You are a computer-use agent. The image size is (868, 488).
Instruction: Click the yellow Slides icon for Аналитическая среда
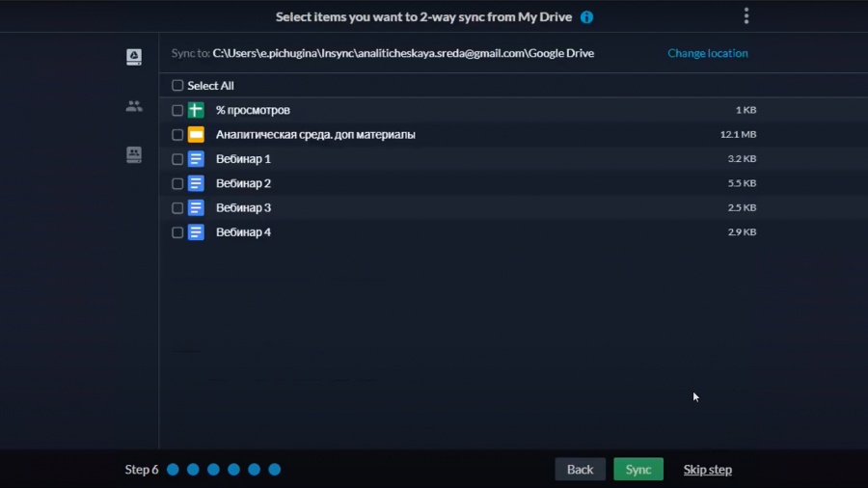196,134
